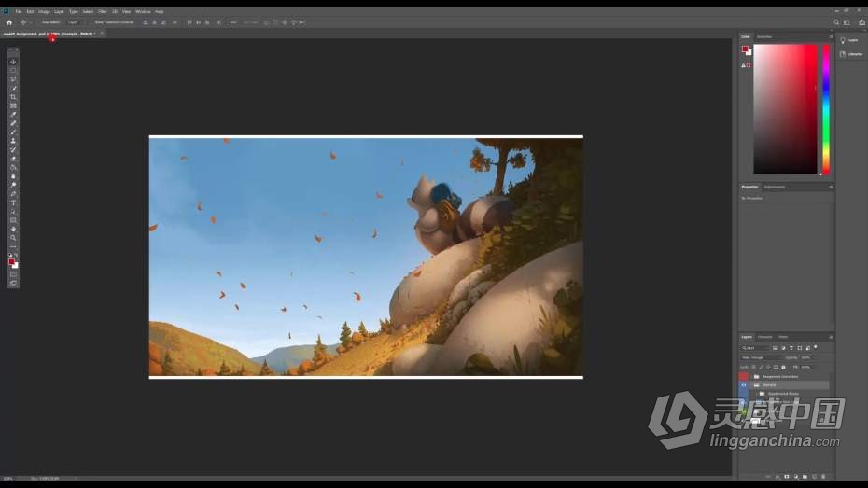Image resolution: width=868 pixels, height=488 pixels.
Task: Change screen mode icon in toolbox
Action: click(x=13, y=284)
